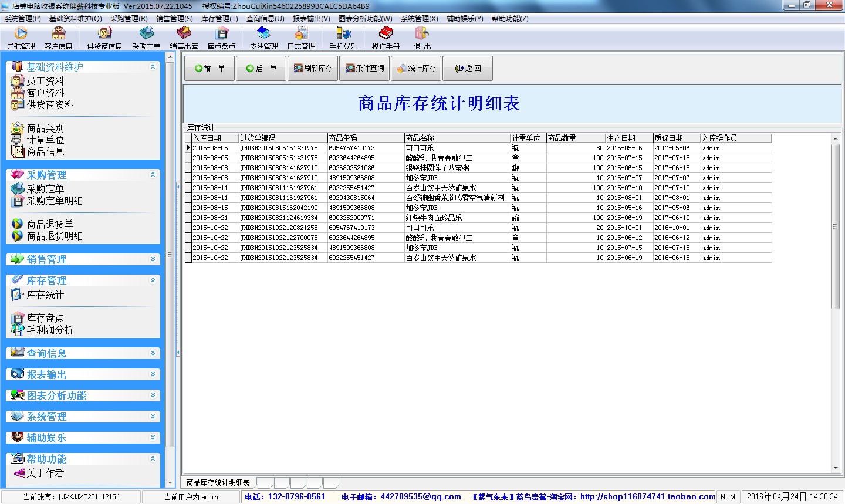The width and height of the screenshot is (845, 504).
Task: Select the 商品库存统计明细表 bottom tab
Action: (x=218, y=482)
